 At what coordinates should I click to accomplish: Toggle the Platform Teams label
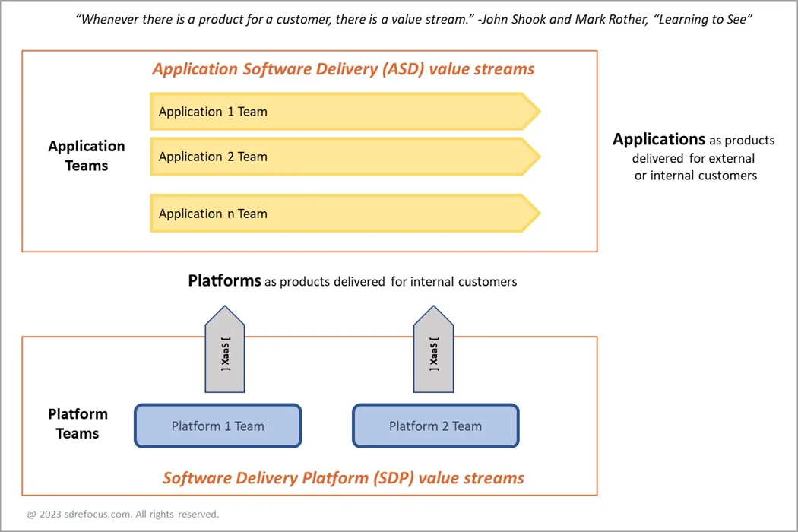pyautogui.click(x=77, y=424)
